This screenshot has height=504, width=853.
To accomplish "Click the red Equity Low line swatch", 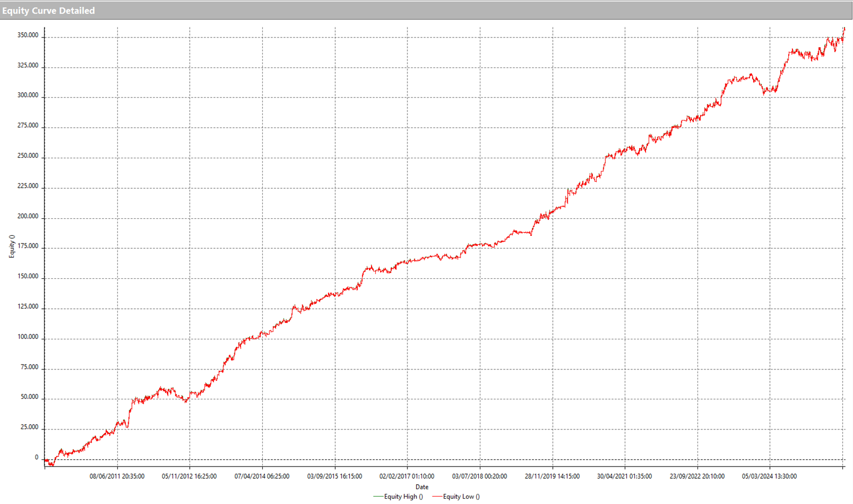I will (x=437, y=497).
